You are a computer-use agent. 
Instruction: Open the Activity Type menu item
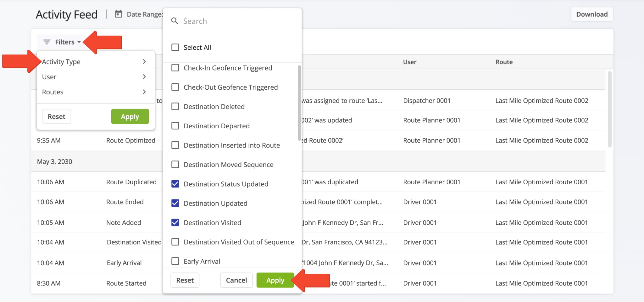[61, 62]
